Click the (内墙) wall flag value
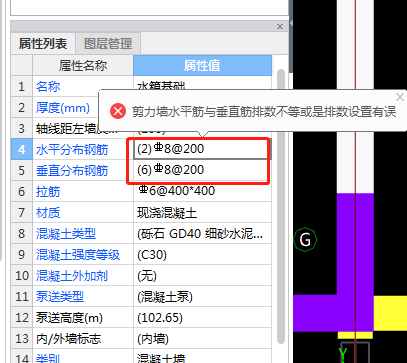This screenshot has width=407, height=363. 202,339
